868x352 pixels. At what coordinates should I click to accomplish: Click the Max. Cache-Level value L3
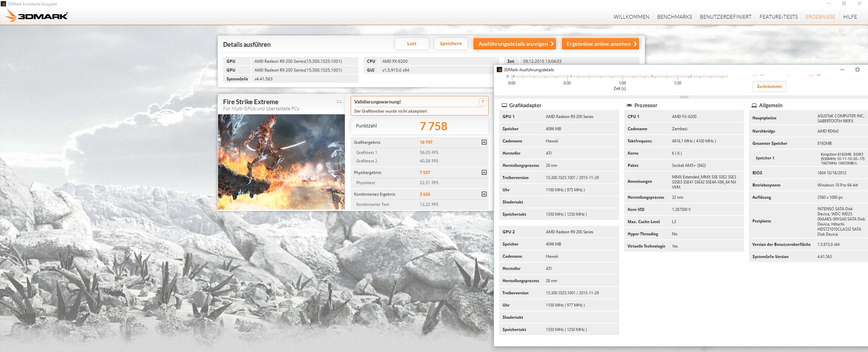(x=674, y=222)
